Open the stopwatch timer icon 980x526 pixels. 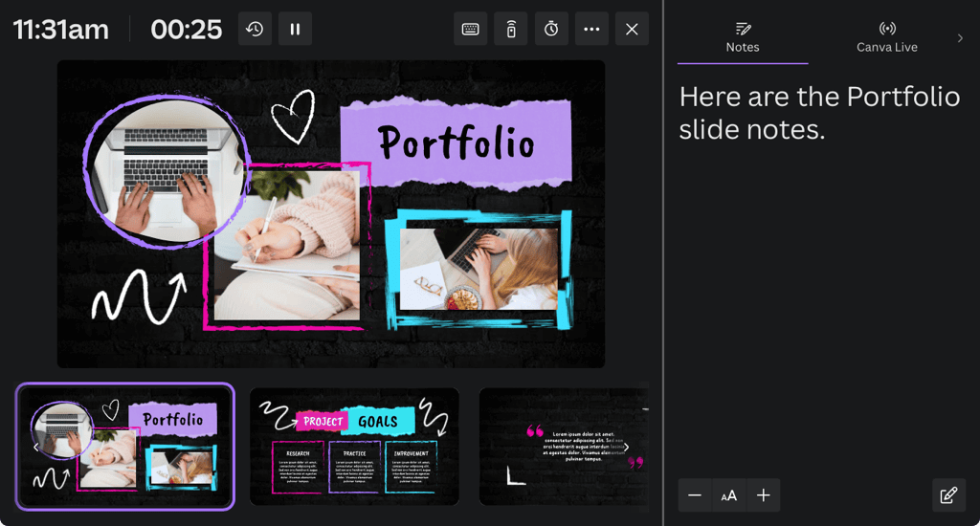point(551,29)
